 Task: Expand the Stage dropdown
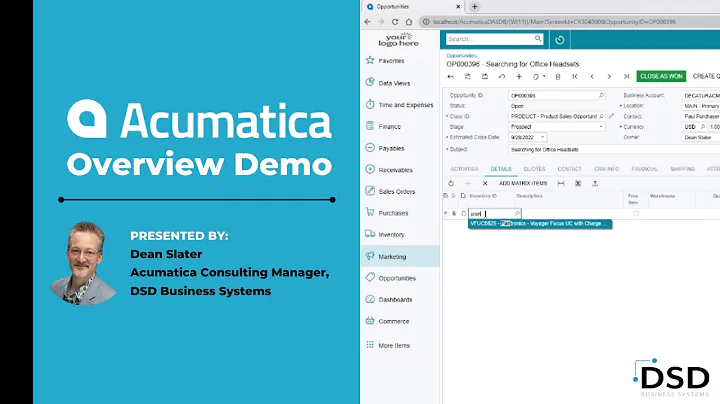pyautogui.click(x=601, y=127)
